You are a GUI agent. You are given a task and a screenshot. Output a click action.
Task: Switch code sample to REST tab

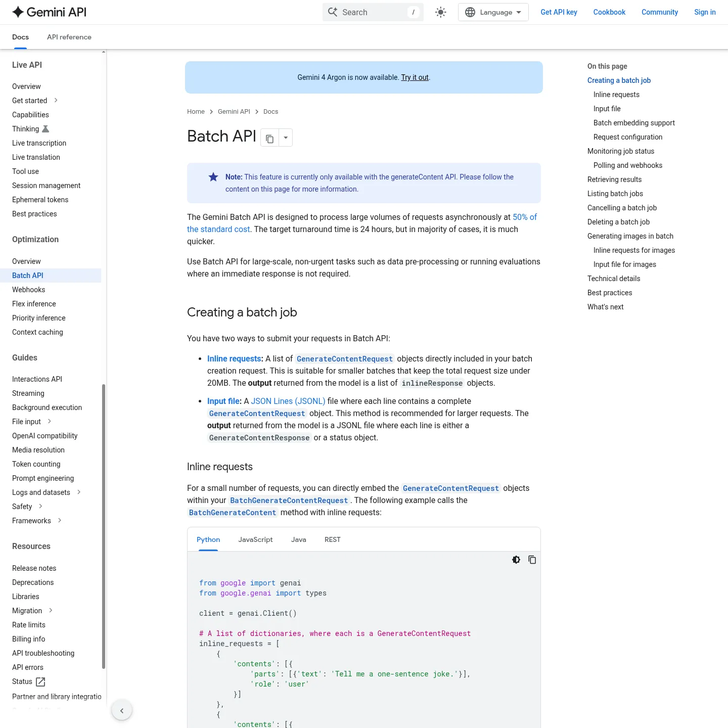click(x=333, y=539)
